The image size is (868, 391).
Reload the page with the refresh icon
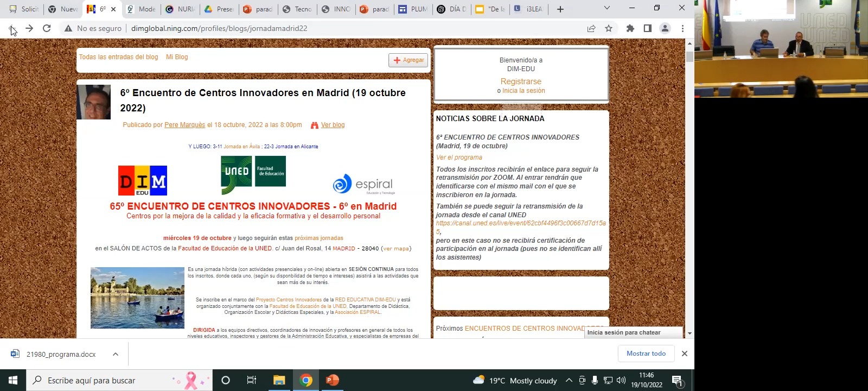coord(47,28)
